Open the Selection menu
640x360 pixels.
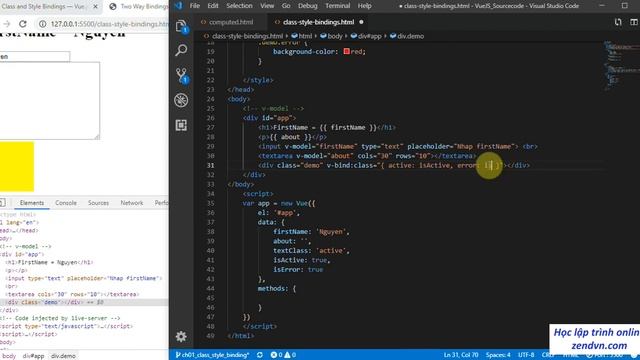(239, 6)
